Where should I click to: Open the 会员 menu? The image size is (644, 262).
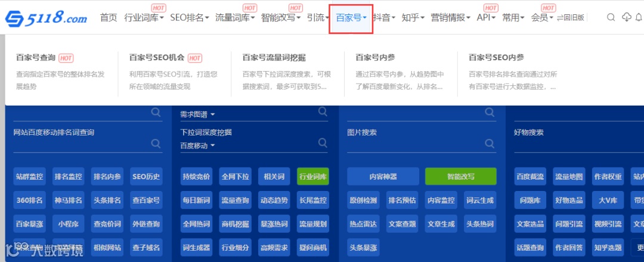[x=541, y=18]
